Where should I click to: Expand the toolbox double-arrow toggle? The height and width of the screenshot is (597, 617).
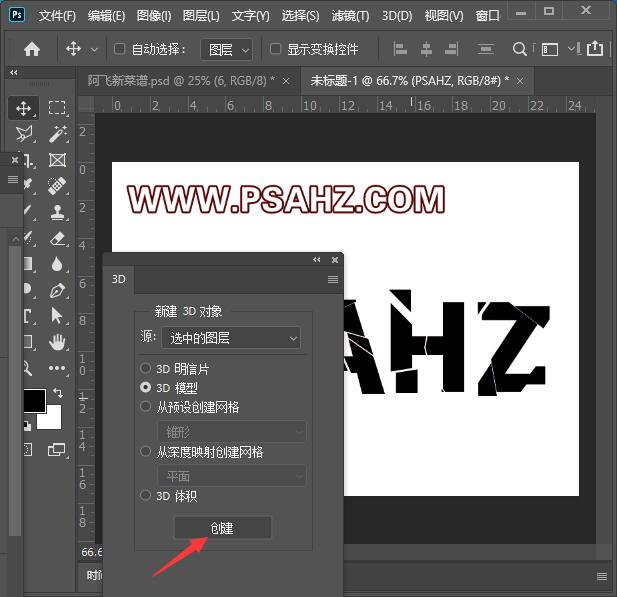[x=14, y=72]
